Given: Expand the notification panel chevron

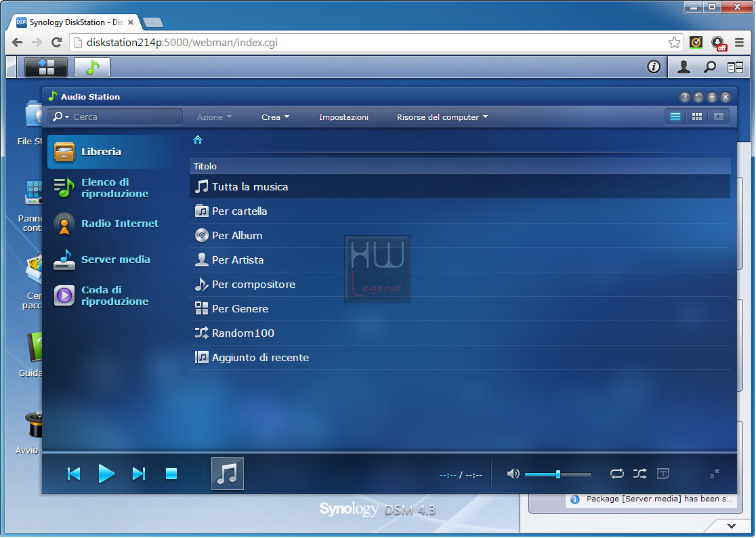Looking at the screenshot, I should click(732, 526).
